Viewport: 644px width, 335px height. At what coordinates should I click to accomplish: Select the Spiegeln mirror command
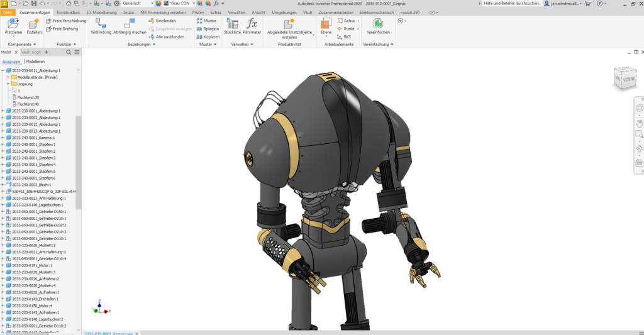[208, 29]
